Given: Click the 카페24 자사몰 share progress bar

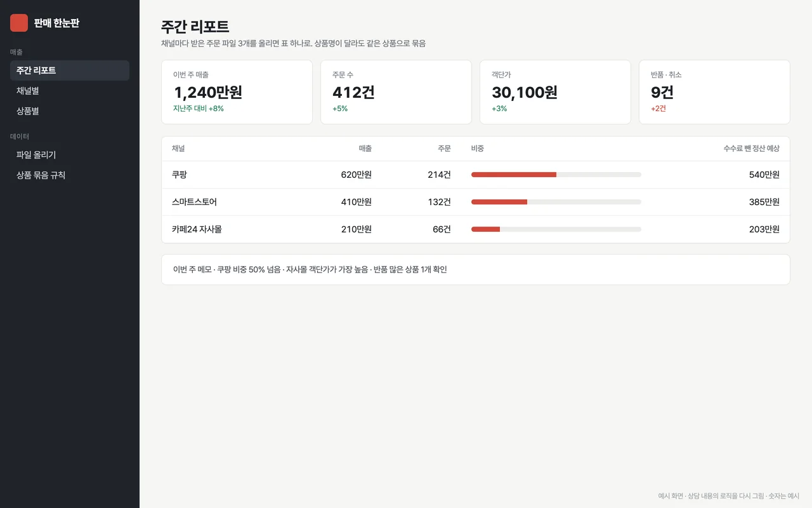Looking at the screenshot, I should pyautogui.click(x=556, y=229).
